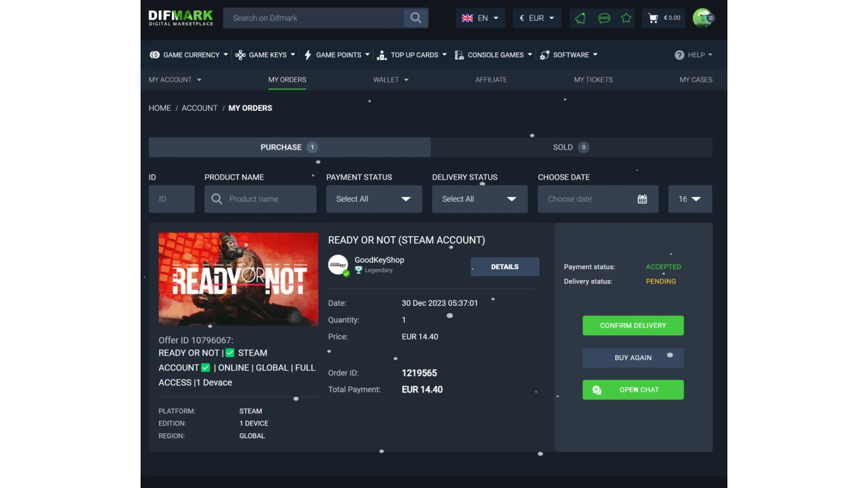Expand the Console Games menu
Screen dimensions: 868x488
tap(494, 55)
